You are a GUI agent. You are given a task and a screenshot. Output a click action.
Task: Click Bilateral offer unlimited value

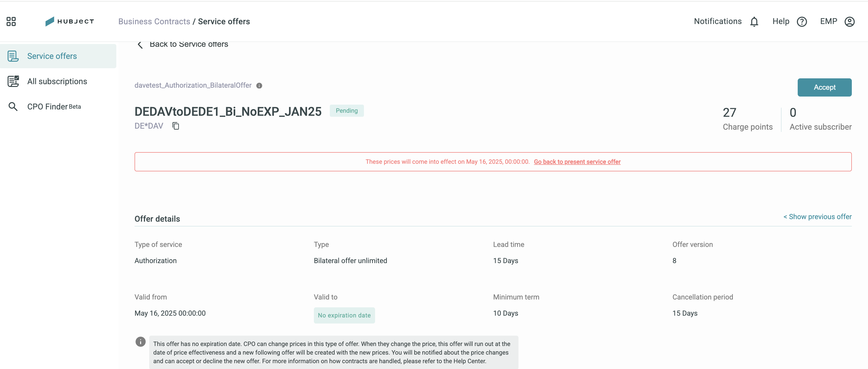pos(350,261)
